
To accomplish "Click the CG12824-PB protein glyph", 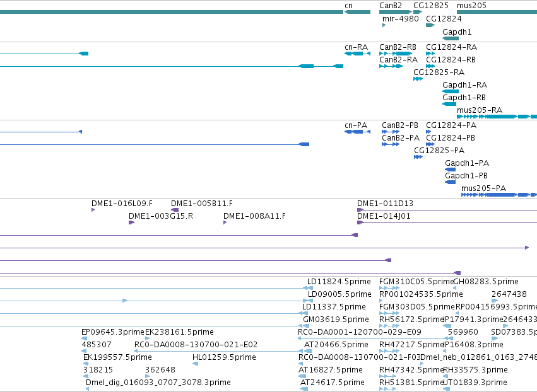I will [x=430, y=144].
